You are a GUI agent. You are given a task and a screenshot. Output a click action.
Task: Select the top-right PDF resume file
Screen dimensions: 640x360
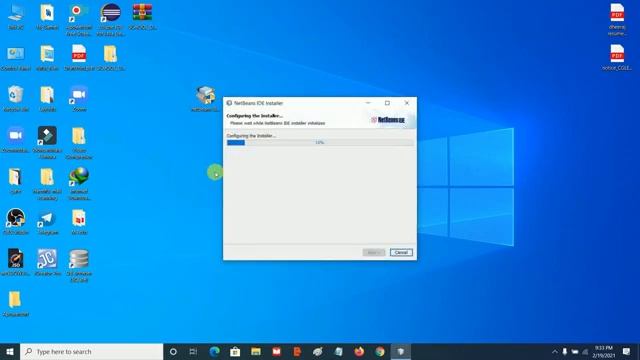(x=617, y=20)
